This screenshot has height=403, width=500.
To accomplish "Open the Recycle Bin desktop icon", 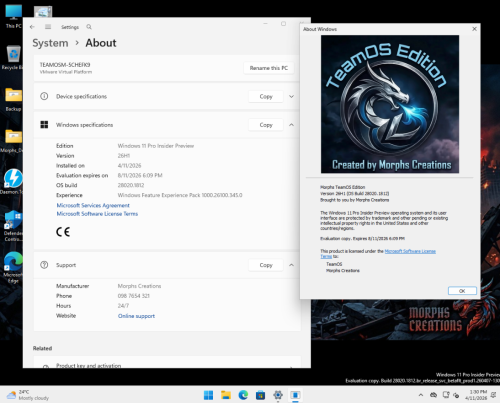I will (13, 57).
